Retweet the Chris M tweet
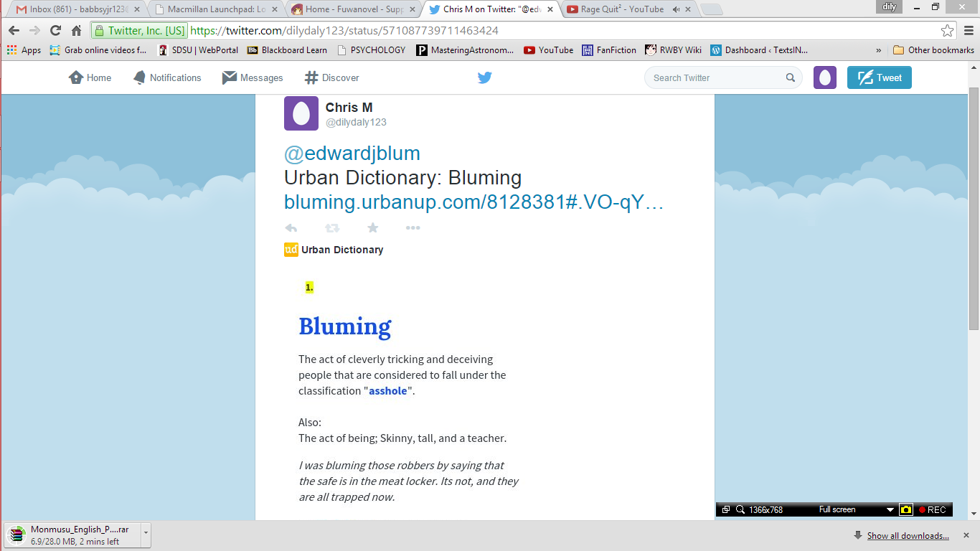 pos(332,228)
